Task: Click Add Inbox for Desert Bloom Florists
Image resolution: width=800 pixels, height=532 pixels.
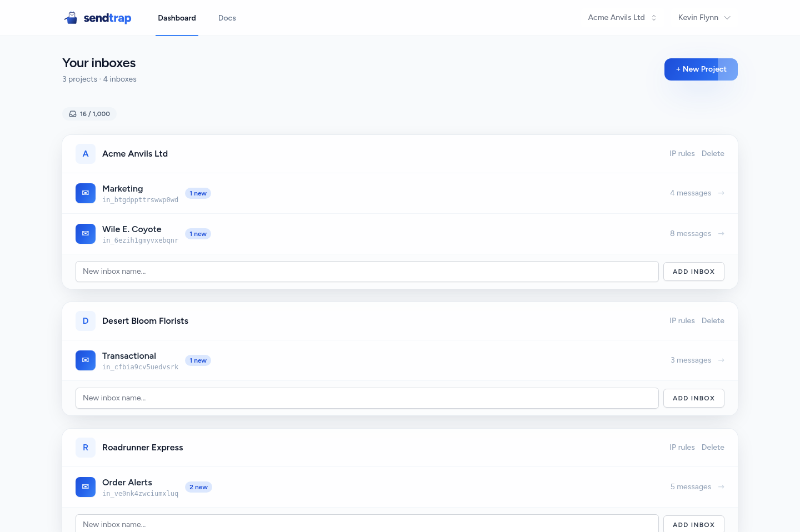Action: pyautogui.click(x=694, y=398)
